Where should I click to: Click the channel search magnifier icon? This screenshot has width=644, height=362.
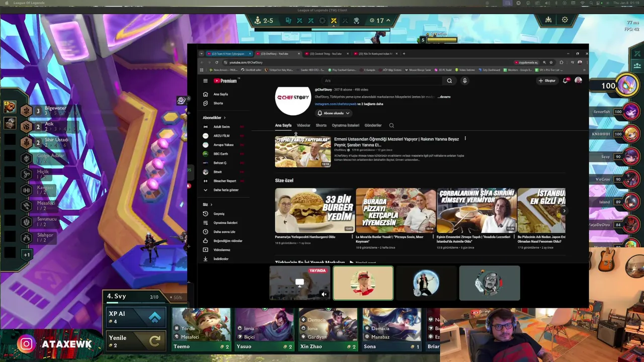coord(391,125)
